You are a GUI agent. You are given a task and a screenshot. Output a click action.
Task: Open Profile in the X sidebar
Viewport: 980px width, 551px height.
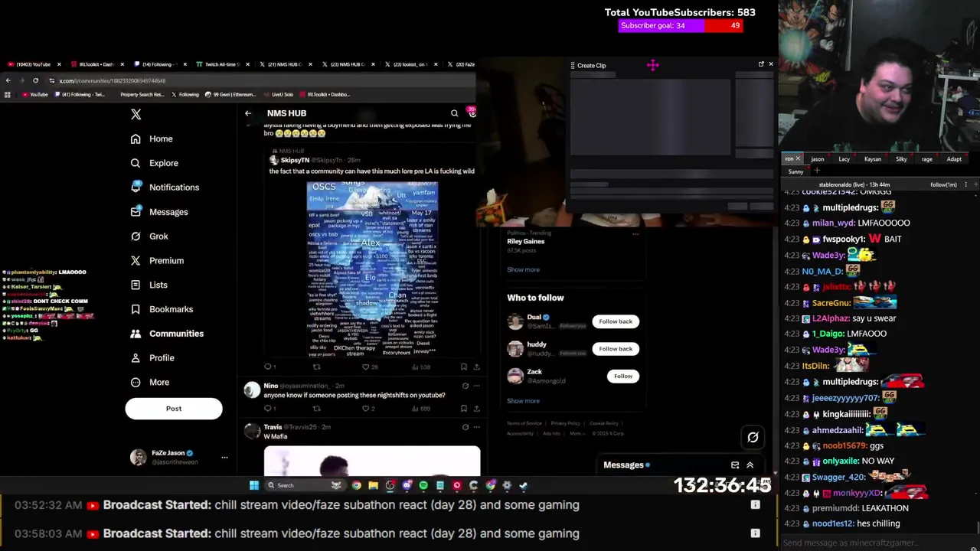pyautogui.click(x=152, y=358)
